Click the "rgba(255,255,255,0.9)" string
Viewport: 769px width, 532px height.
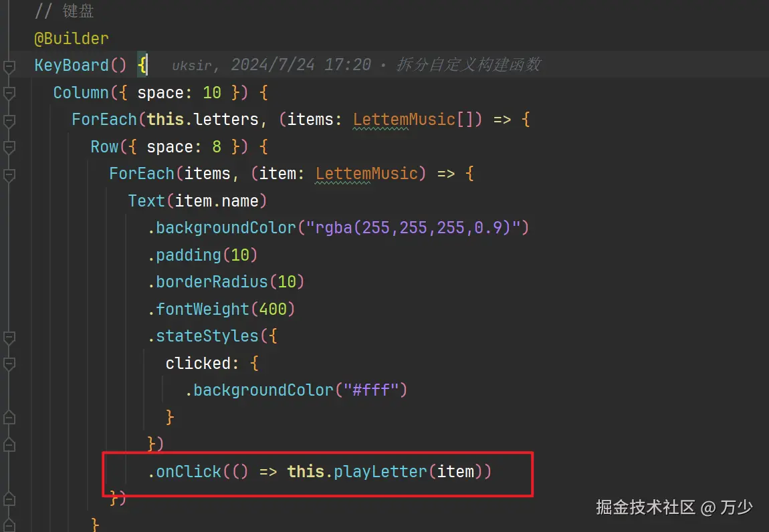point(413,227)
